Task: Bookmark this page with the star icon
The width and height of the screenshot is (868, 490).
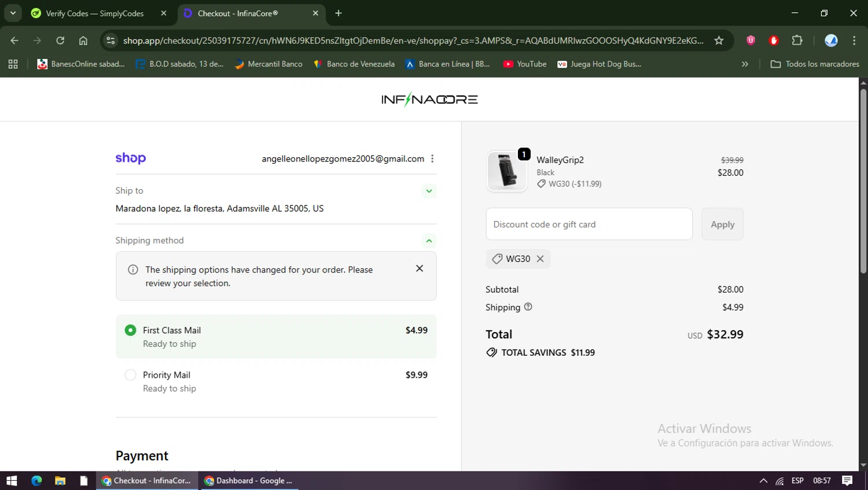Action: coord(719,40)
